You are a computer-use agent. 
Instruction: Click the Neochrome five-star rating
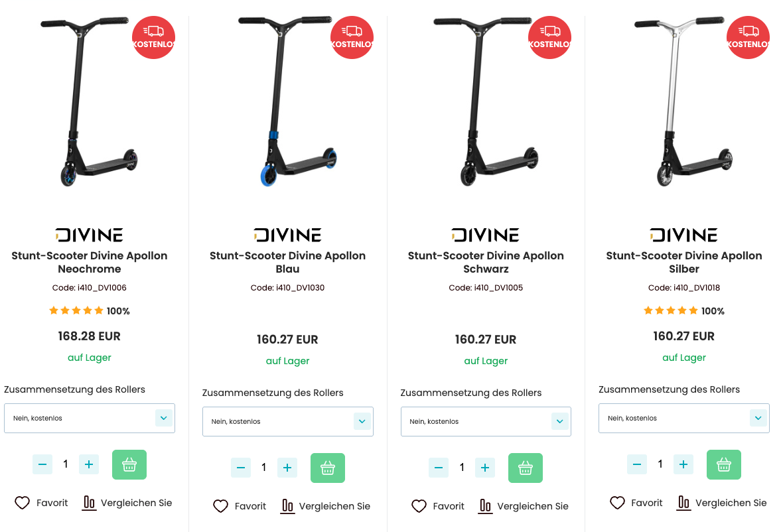[76, 310]
